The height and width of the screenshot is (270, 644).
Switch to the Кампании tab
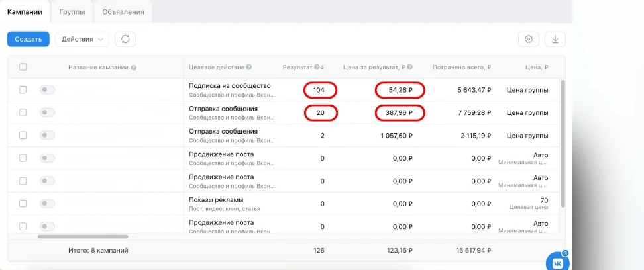tap(25, 11)
